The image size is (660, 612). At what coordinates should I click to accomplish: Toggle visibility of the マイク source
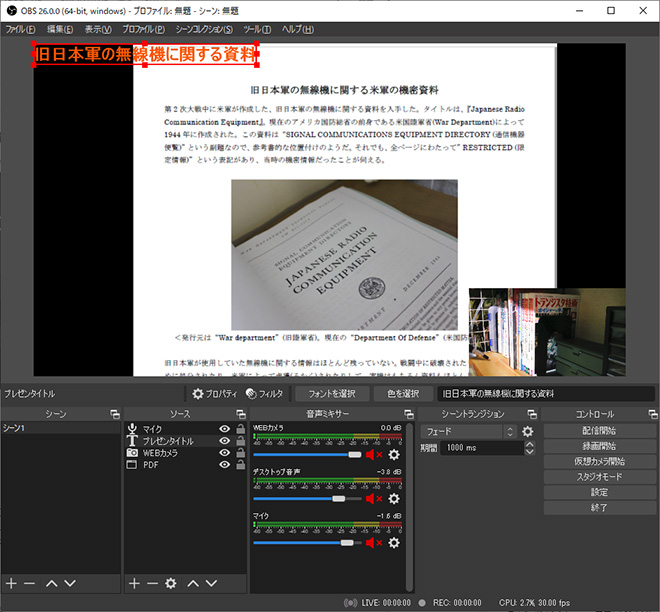click(x=225, y=428)
